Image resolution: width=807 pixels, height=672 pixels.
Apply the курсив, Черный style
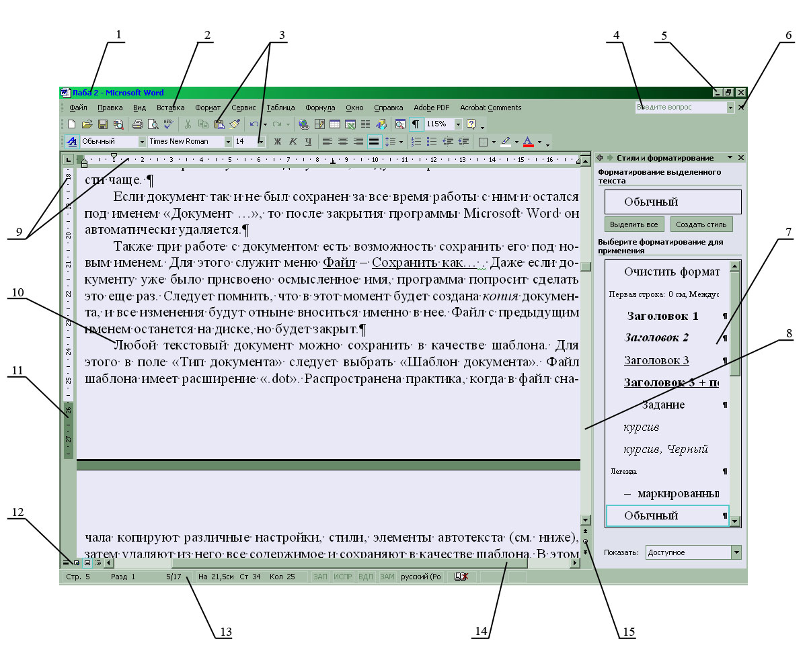click(x=667, y=449)
